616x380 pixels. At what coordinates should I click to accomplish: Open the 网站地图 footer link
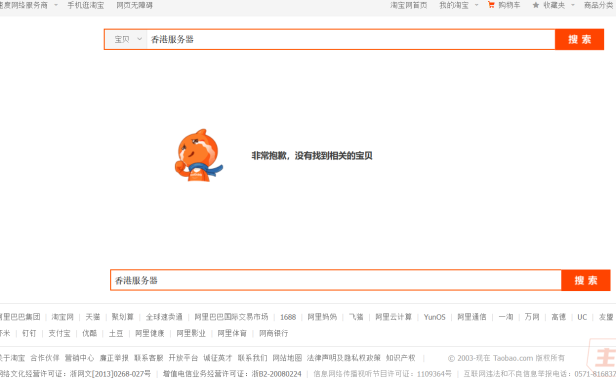[287, 358]
